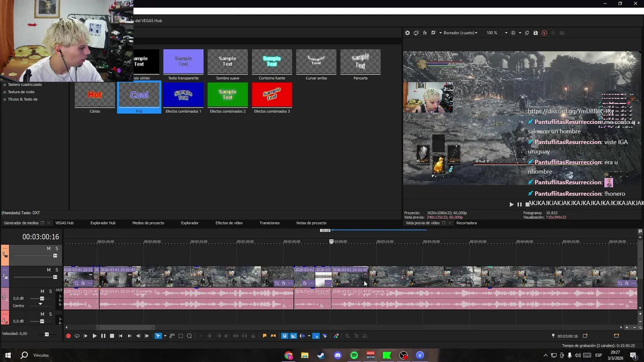Toggle lock envelopes to events
644x362 pixels.
tap(316, 336)
